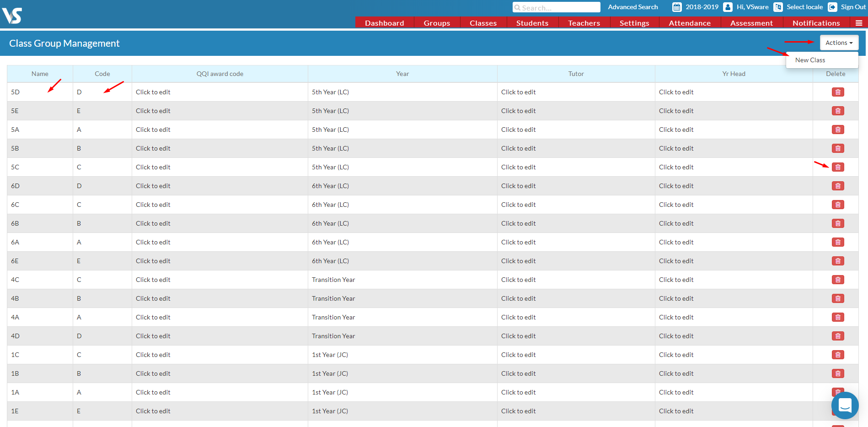868x427 pixels.
Task: Click the user profile icon
Action: pyautogui.click(x=728, y=7)
